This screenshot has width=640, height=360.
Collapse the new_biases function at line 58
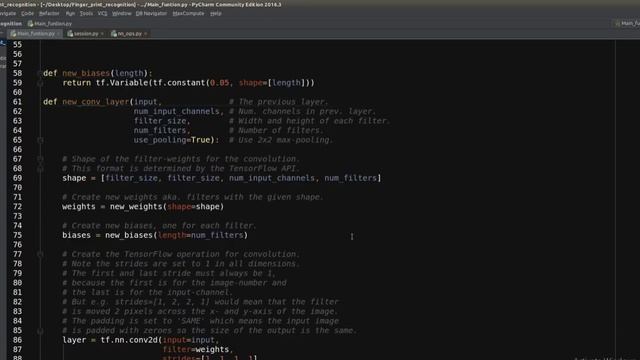coord(40,73)
